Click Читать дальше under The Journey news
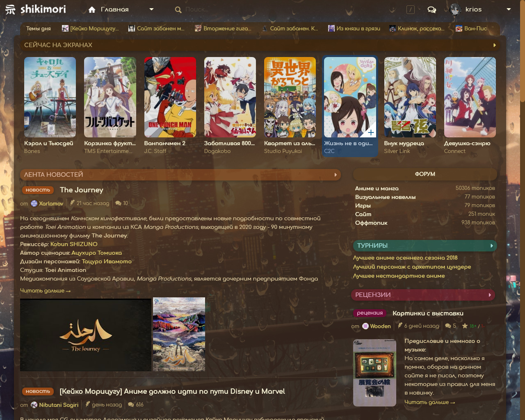This screenshot has height=420, width=525. pos(46,290)
